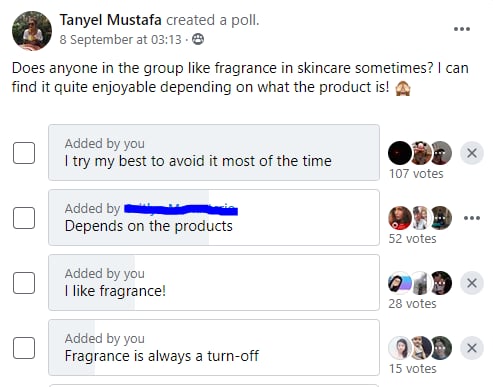Open the '8 September at 03:13' timestamp link

tap(121, 40)
